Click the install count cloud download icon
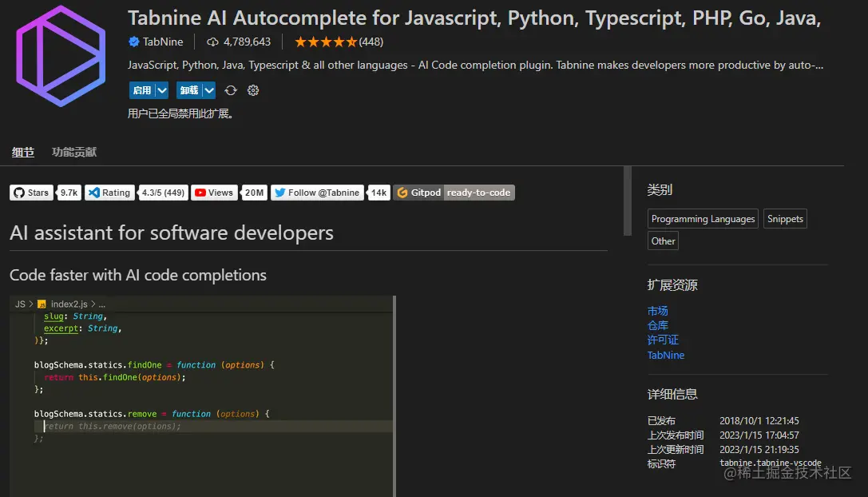 pos(212,42)
